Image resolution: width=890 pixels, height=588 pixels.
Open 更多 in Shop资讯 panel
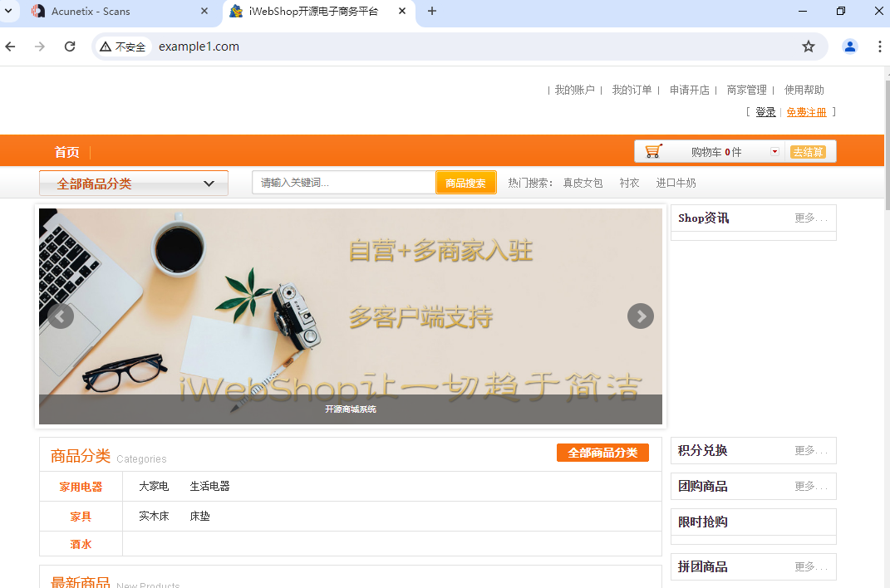[x=810, y=218]
